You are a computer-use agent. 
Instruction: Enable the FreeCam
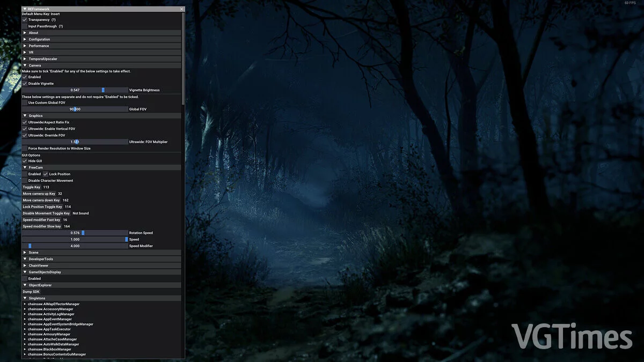pos(24,174)
